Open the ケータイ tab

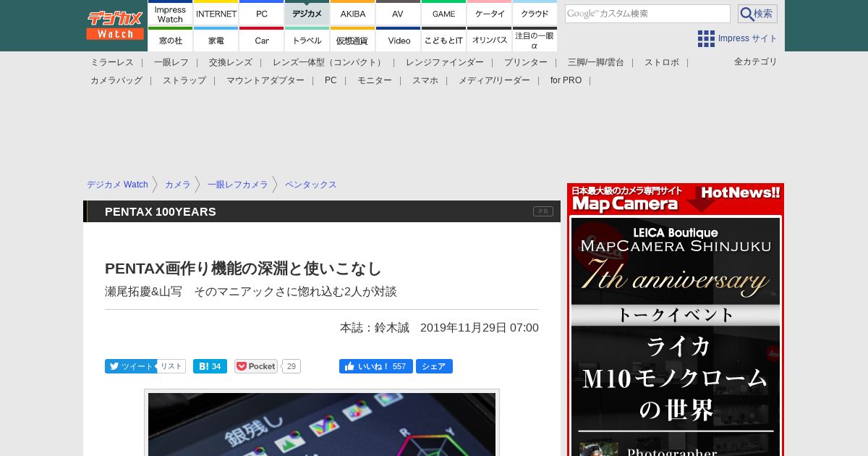[490, 13]
